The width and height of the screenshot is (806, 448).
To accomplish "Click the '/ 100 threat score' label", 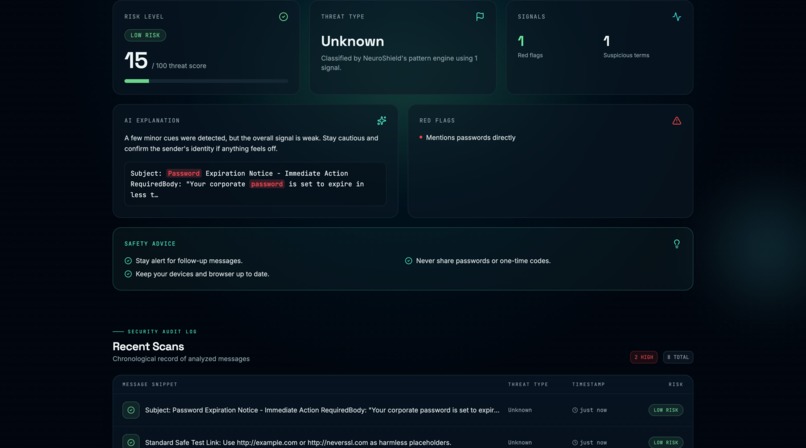I will pyautogui.click(x=179, y=66).
